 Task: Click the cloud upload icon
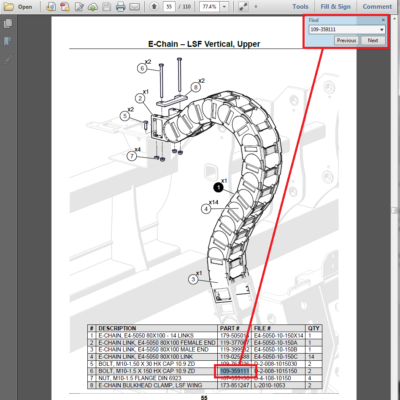pos(93,6)
